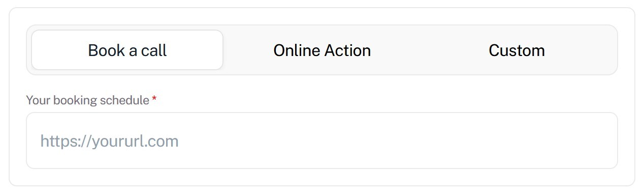Click the red required asterisk marker
This screenshot has height=195, width=644.
(x=154, y=99)
